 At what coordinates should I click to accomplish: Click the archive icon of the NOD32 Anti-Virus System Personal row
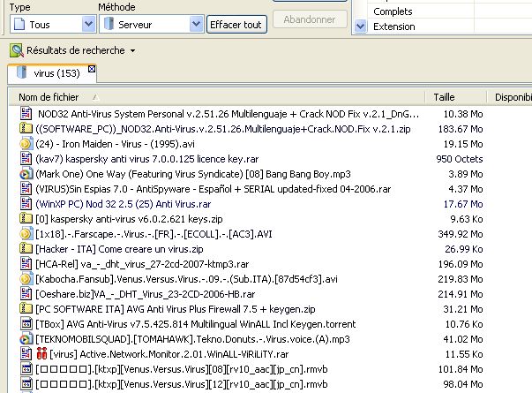(26, 113)
